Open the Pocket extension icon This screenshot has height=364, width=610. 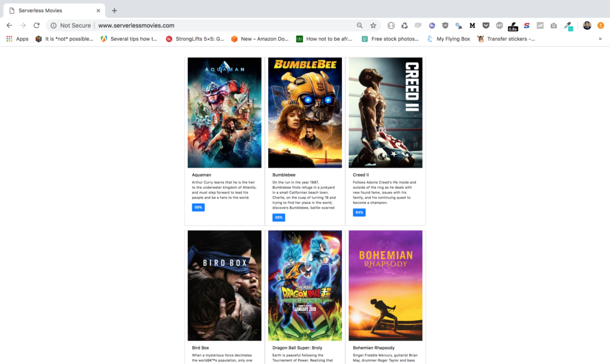click(x=486, y=25)
